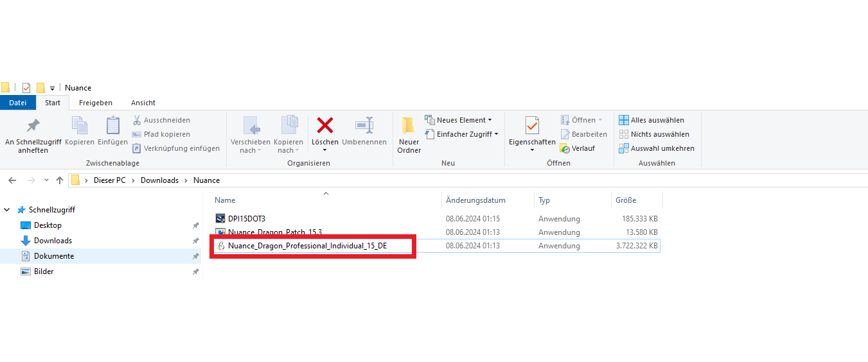Click Dieser PC in address bar
868x362 pixels.
pyautogui.click(x=110, y=180)
